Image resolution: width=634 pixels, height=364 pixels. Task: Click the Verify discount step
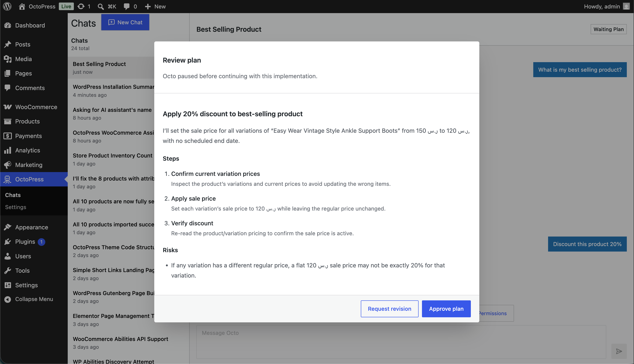click(x=192, y=223)
